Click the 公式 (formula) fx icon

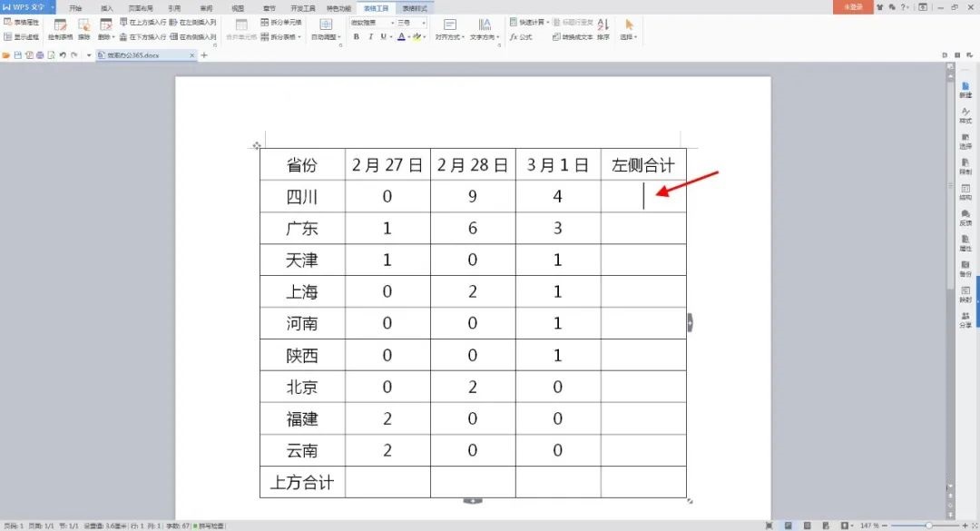coord(514,37)
